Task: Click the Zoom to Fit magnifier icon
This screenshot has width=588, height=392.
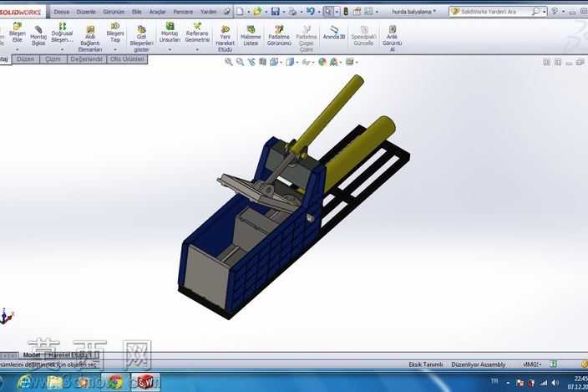Action: click(x=228, y=62)
